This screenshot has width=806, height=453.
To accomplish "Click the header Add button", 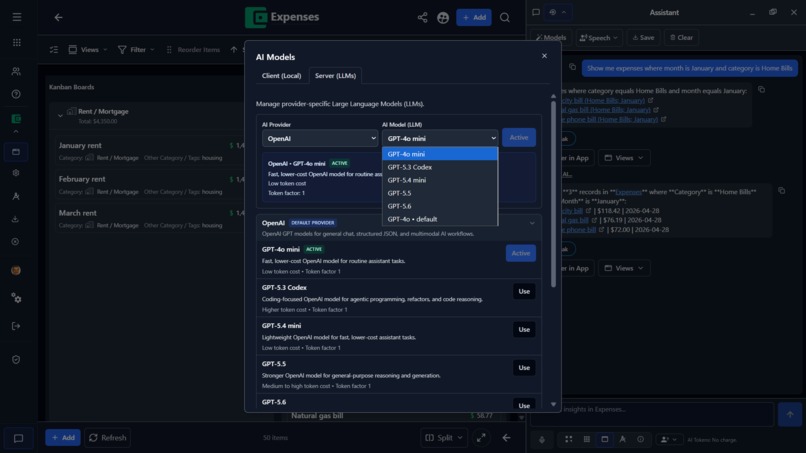I will click(474, 17).
